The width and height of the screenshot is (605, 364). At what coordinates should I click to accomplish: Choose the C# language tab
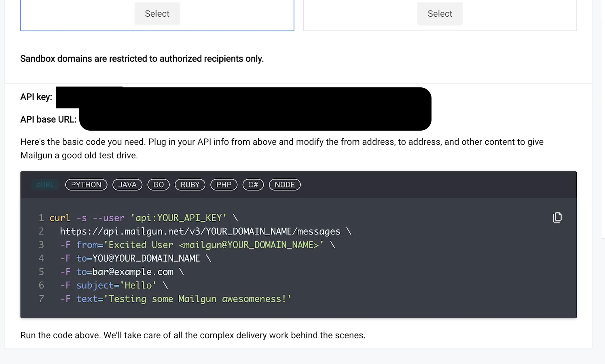coord(253,185)
